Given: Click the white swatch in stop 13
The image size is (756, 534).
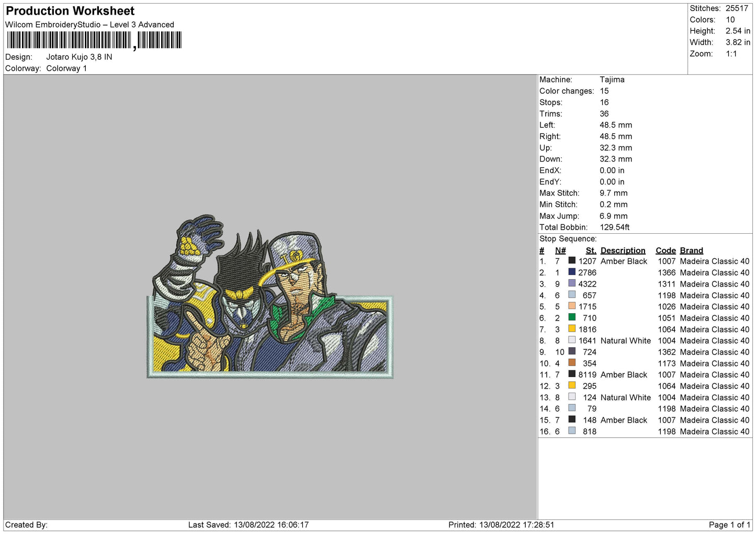Looking at the screenshot, I should (x=572, y=396).
